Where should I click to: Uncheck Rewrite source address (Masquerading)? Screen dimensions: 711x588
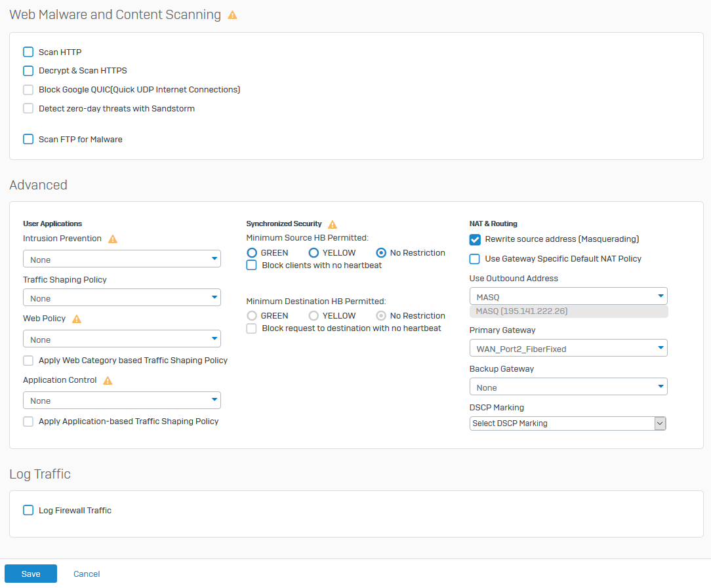pyautogui.click(x=475, y=239)
